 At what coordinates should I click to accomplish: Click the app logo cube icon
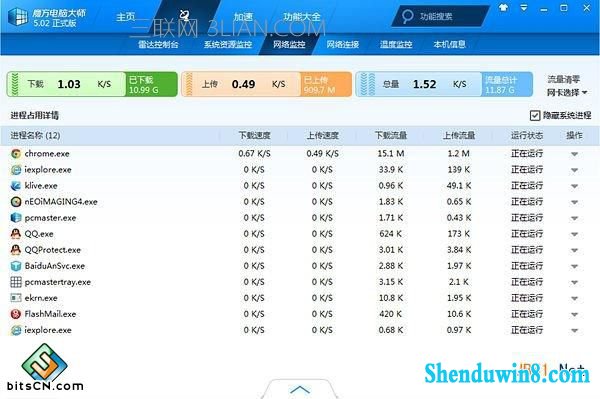click(x=18, y=17)
